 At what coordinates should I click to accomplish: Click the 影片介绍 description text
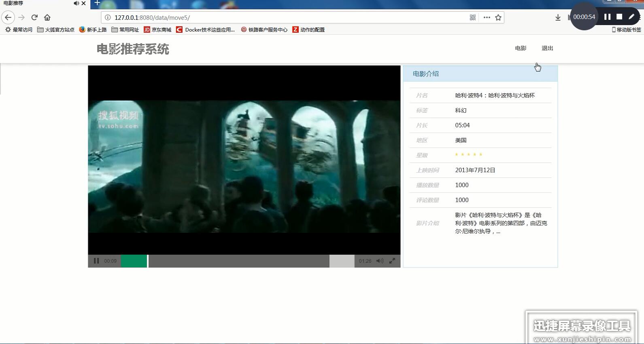[x=501, y=223]
